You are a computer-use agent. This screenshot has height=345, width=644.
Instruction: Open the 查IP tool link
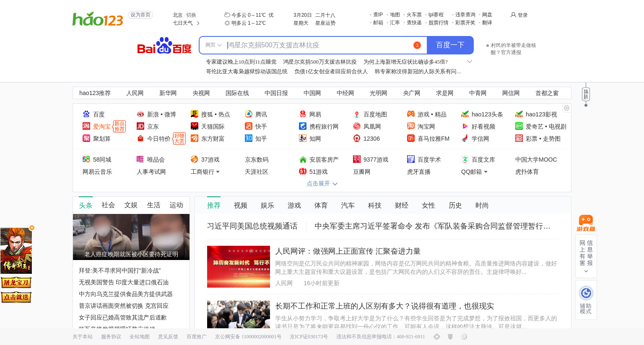378,15
